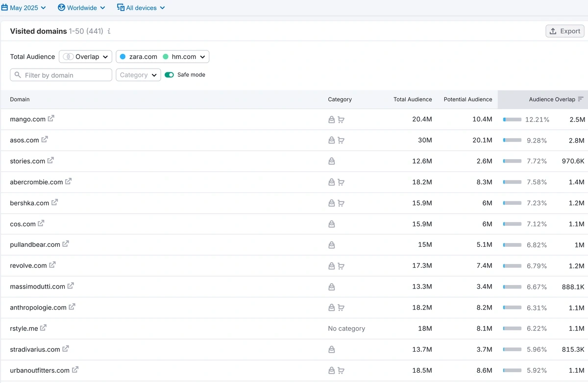Image resolution: width=588 pixels, height=383 pixels.
Task: Click the shopping bag category icon for cos.com
Action: pyautogui.click(x=332, y=224)
